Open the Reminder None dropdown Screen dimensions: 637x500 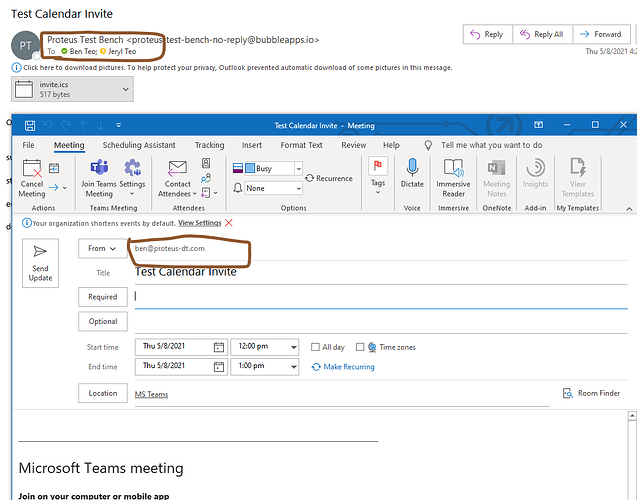(x=299, y=188)
